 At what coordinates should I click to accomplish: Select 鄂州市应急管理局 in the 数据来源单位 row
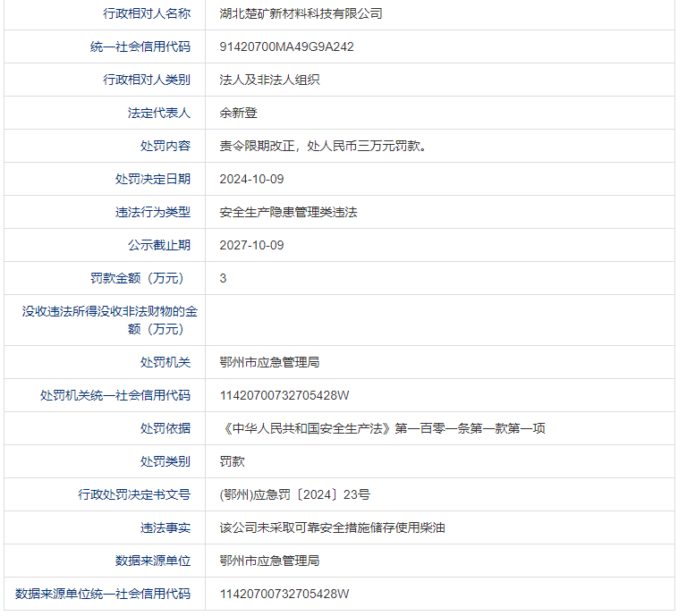tap(269, 561)
